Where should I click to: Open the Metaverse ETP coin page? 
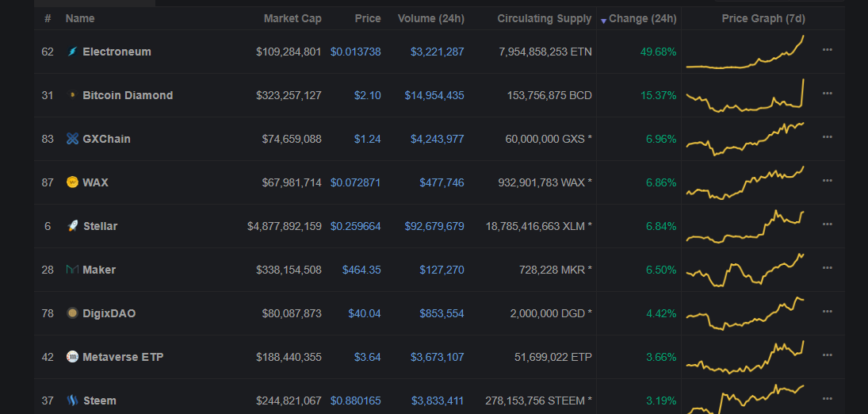[x=123, y=357]
